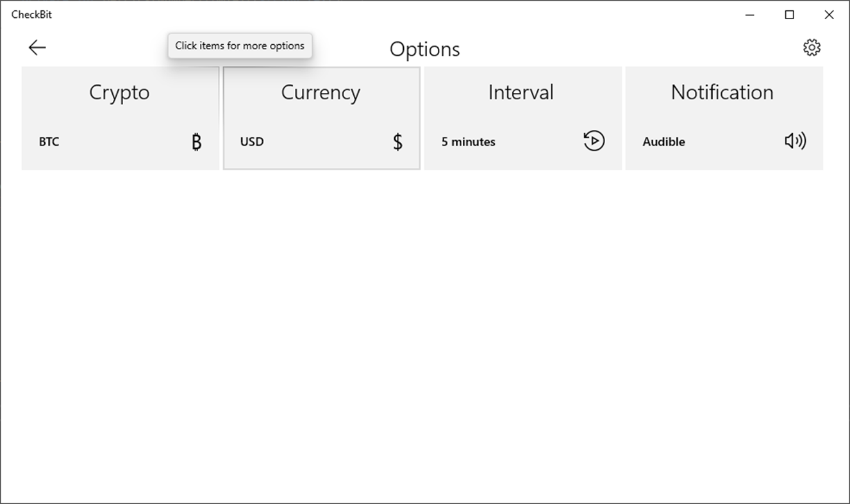Viewport: 850px width, 504px height.
Task: Click the Options page title
Action: point(424,49)
